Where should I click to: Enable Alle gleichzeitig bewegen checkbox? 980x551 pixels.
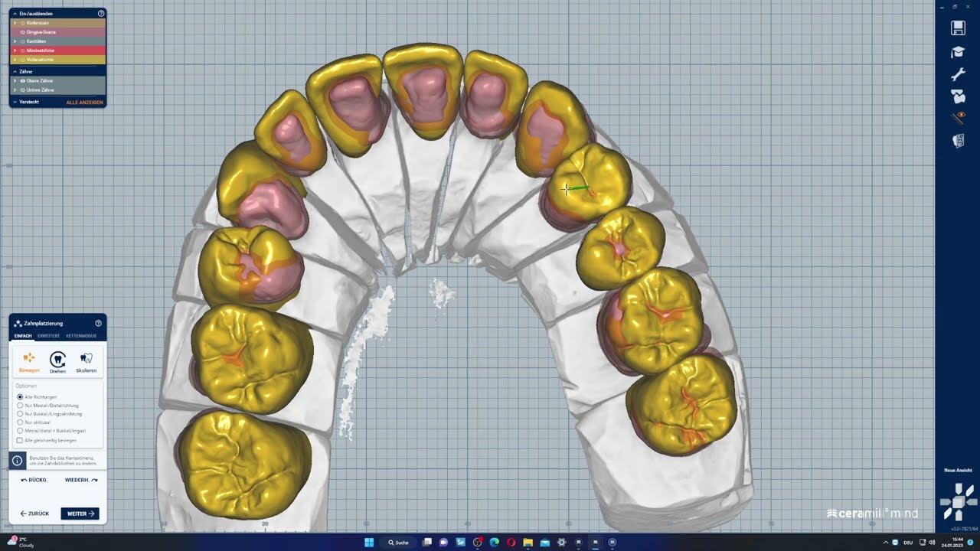(20, 440)
